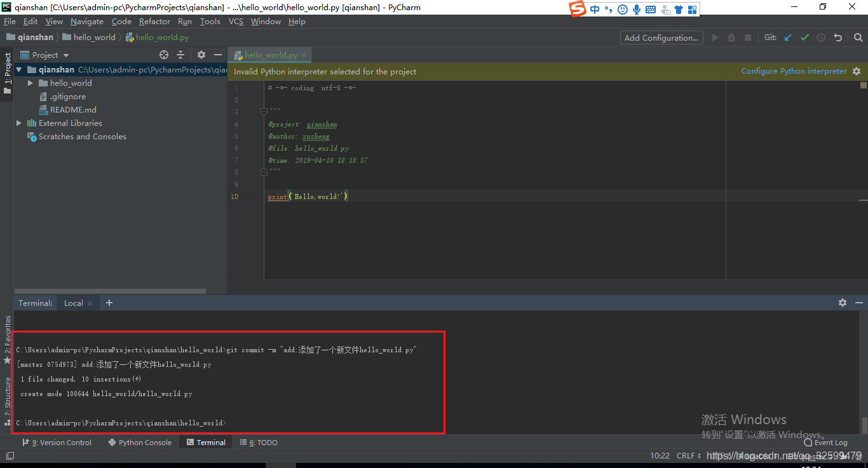Open the Navigate menu
This screenshot has height=468, width=868.
click(86, 21)
